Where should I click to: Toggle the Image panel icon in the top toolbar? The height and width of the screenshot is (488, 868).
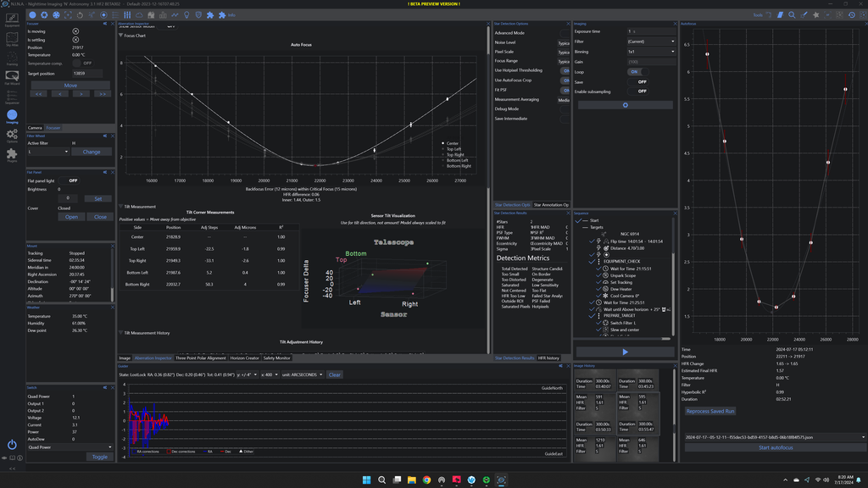(x=33, y=15)
